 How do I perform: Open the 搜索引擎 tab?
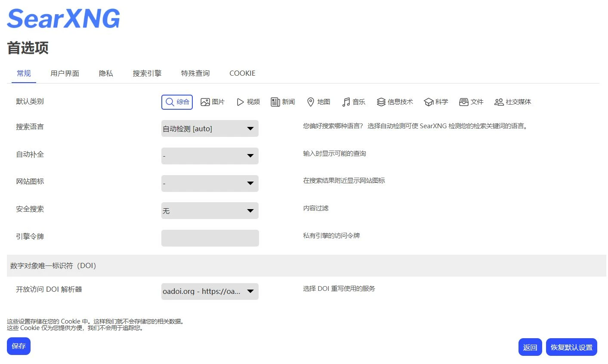(147, 74)
